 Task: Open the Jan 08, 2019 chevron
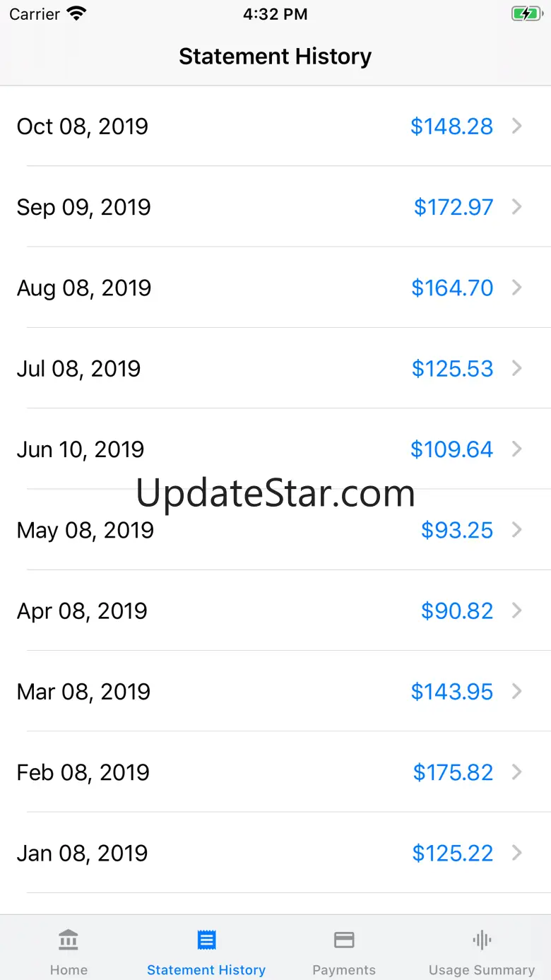click(517, 853)
